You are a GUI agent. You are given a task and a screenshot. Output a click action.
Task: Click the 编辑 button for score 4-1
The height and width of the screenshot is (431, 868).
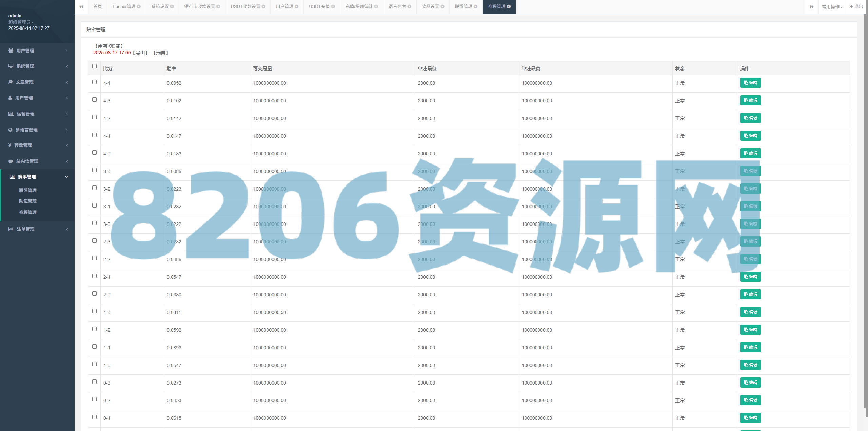(x=750, y=136)
